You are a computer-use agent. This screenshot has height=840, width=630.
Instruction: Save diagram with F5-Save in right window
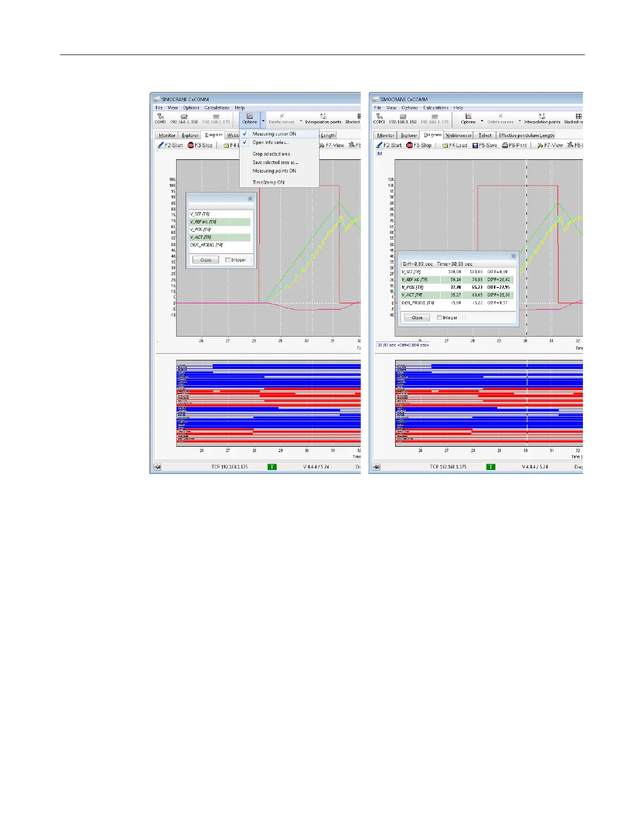(485, 145)
